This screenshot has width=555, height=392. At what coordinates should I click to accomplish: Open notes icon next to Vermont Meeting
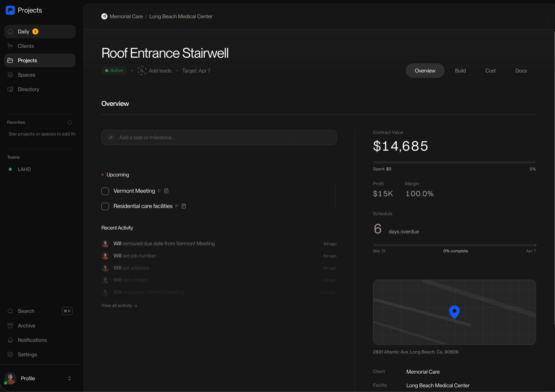pyautogui.click(x=166, y=191)
